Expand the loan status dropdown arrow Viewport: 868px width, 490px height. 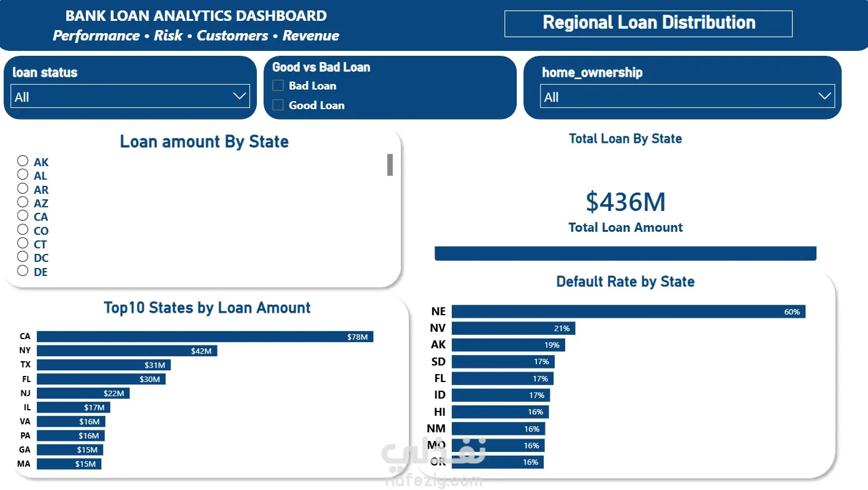(239, 96)
